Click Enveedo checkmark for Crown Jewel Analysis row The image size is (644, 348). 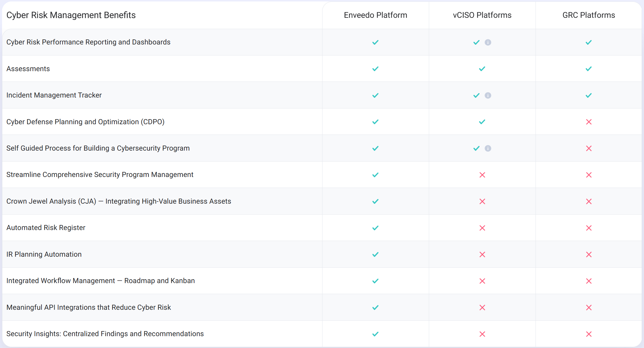[x=375, y=201]
